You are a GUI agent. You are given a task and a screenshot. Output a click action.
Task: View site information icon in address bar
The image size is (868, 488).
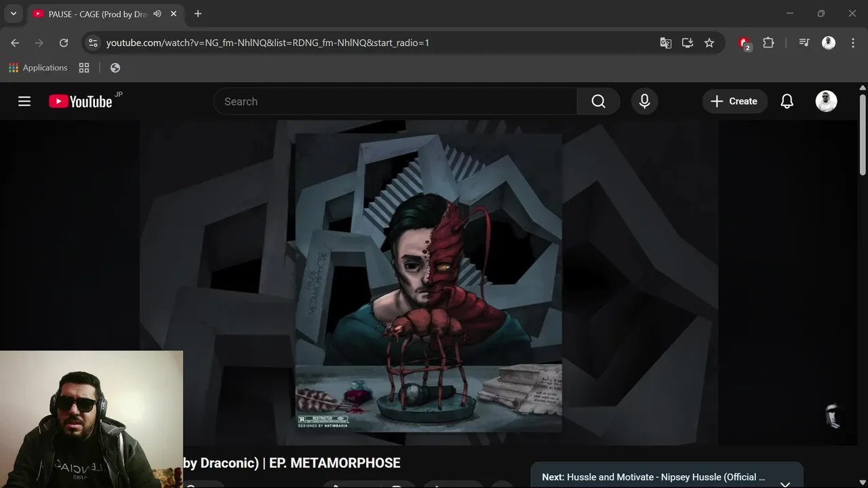(94, 43)
